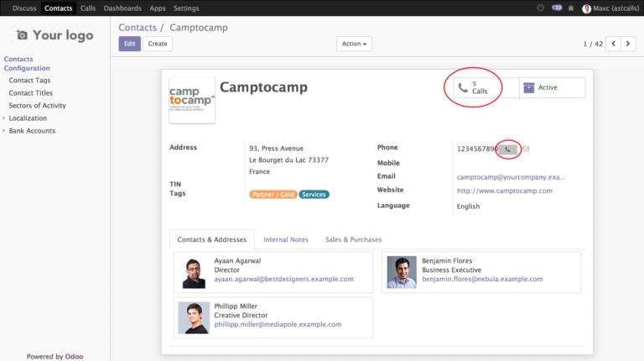Viewport: 644px width, 361px height.
Task: Select Contacts in the left sidebar
Action: [x=18, y=59]
